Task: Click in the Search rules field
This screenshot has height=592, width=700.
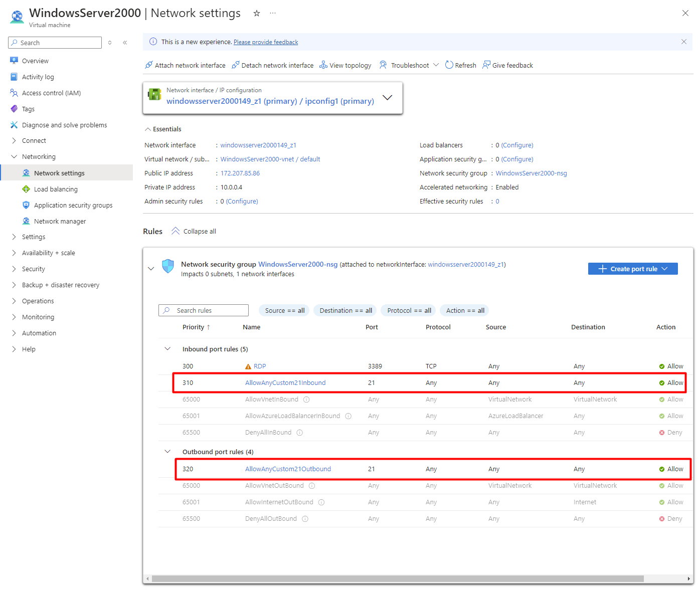Action: tap(204, 310)
